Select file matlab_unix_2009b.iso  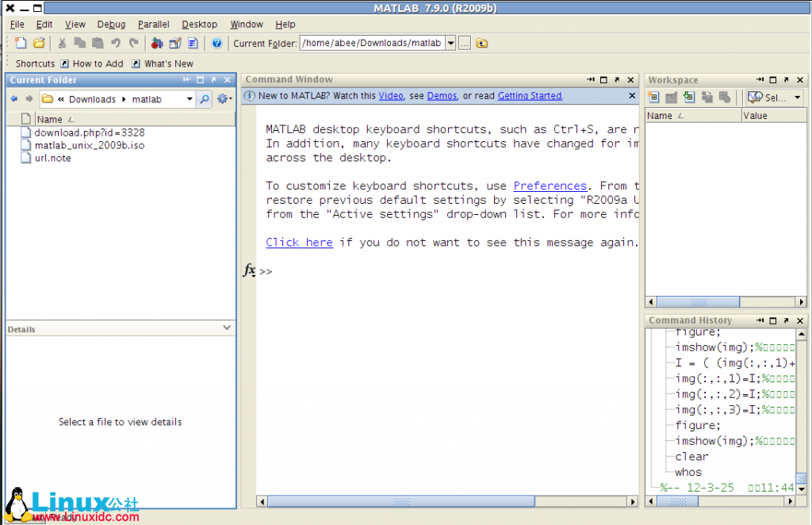pos(90,145)
